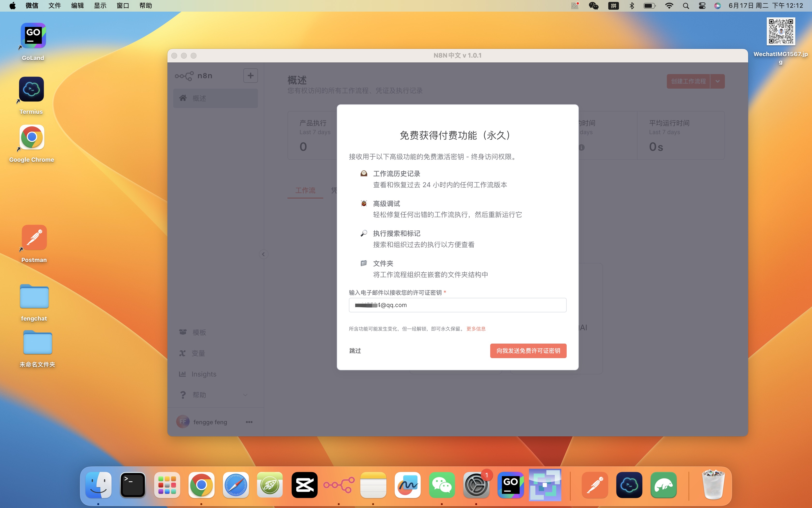
Task: Open CapCut from the Dock
Action: click(304, 485)
